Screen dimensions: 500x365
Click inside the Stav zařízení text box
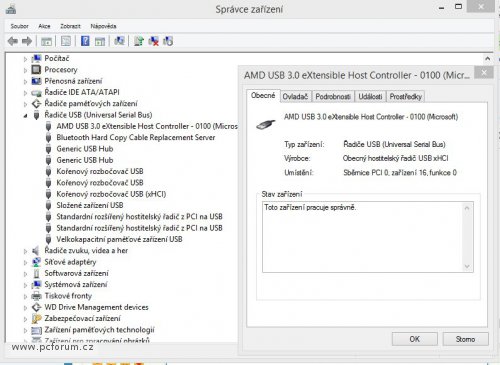click(x=368, y=237)
